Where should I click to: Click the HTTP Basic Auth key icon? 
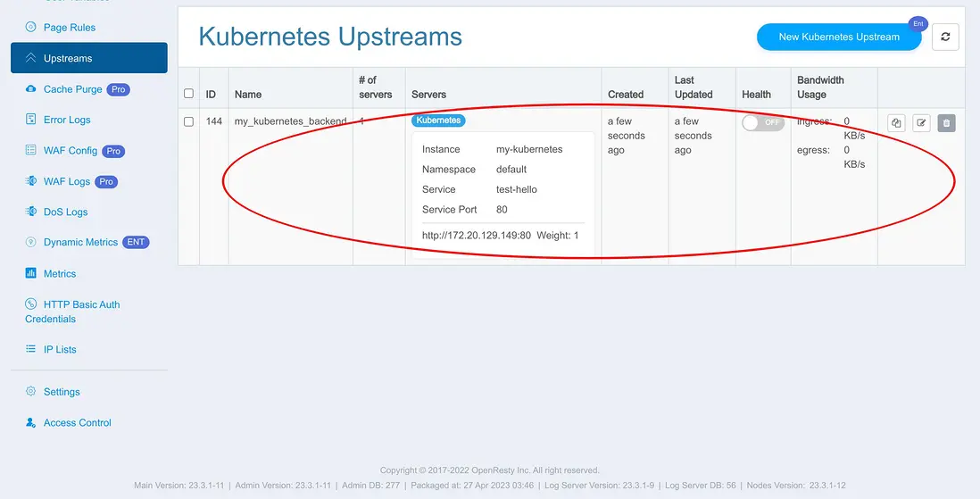tap(30, 304)
